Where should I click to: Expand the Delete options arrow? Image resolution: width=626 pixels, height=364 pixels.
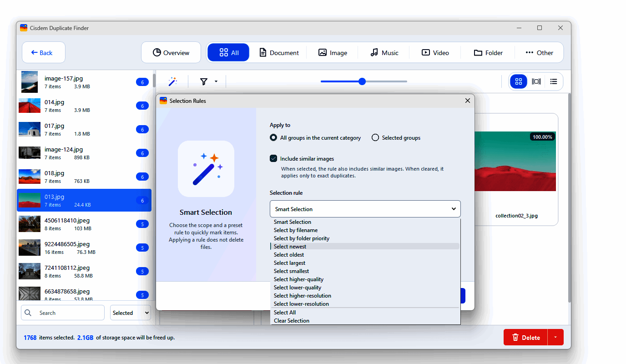[x=555, y=337]
